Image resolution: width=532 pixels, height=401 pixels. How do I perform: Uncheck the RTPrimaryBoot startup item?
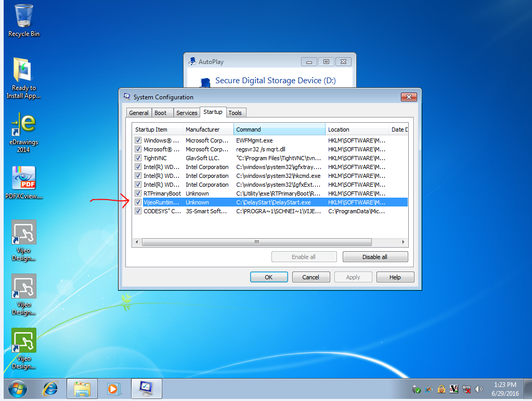(138, 193)
